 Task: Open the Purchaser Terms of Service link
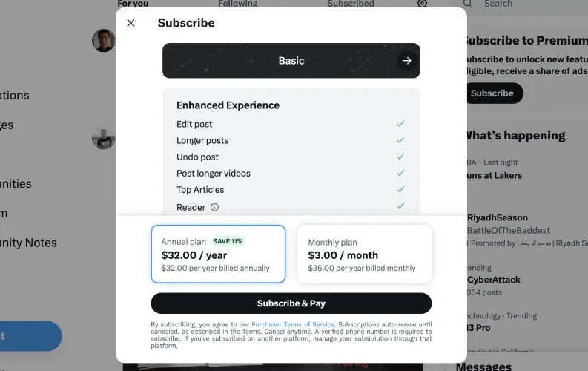click(293, 324)
